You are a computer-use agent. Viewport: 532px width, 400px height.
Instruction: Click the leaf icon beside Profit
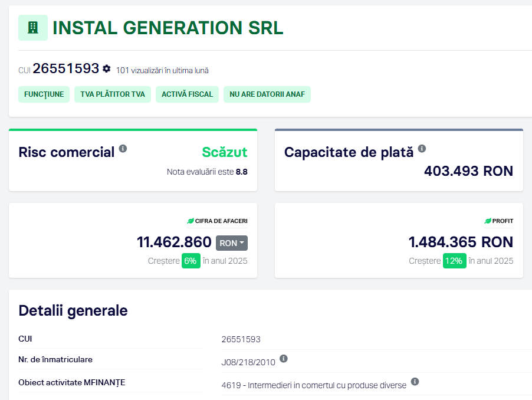pos(488,221)
